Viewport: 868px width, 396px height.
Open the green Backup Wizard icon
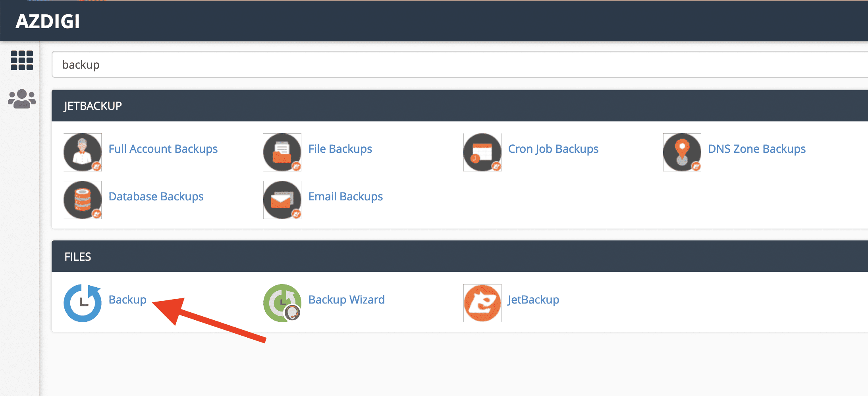click(x=282, y=303)
